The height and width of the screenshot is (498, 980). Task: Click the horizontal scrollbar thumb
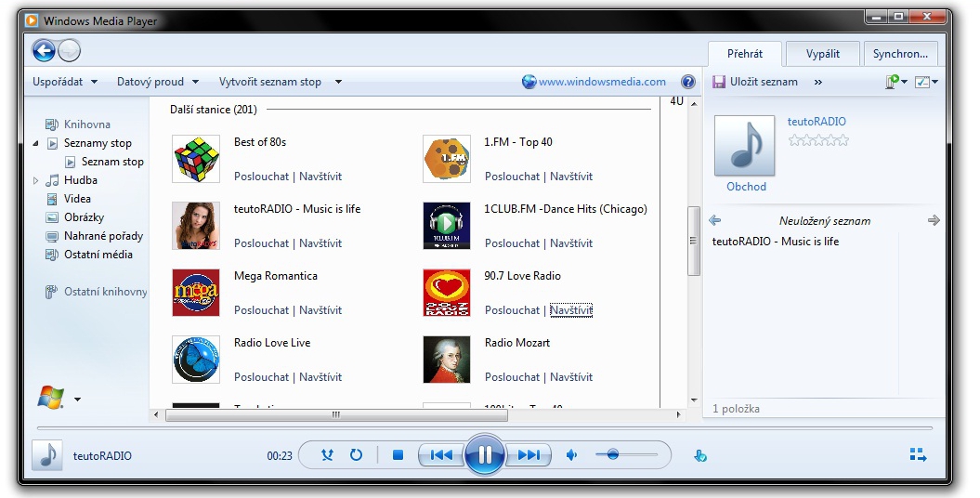(x=335, y=415)
